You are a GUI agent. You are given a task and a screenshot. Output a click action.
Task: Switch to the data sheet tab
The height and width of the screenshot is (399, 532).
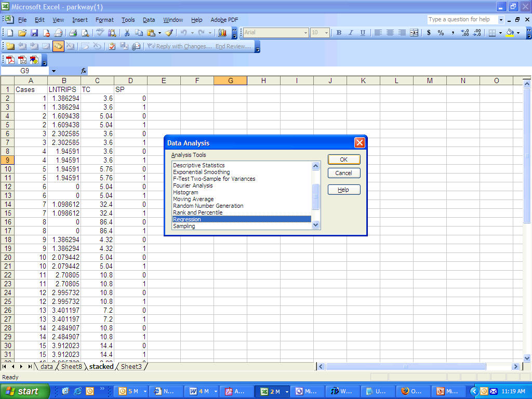(x=46, y=366)
